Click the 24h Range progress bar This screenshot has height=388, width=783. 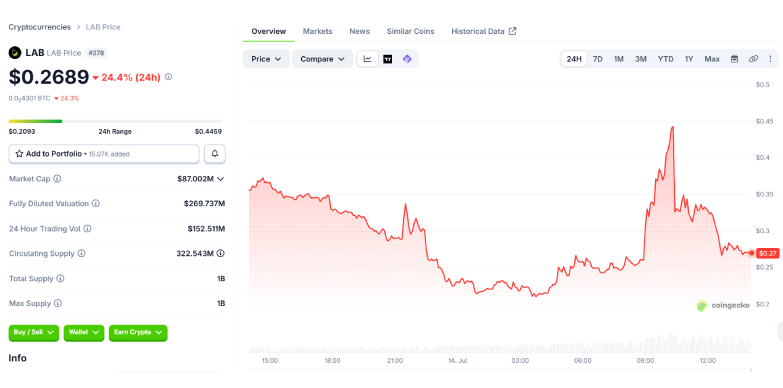(x=115, y=121)
